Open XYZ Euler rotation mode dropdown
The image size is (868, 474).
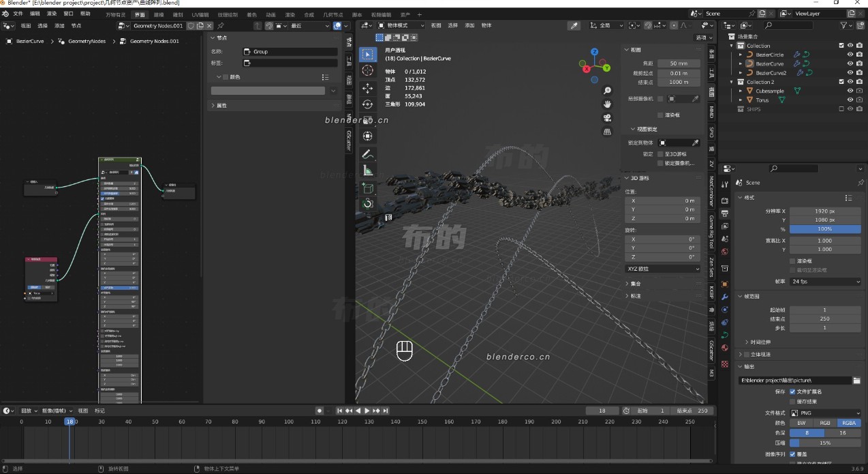(663, 269)
